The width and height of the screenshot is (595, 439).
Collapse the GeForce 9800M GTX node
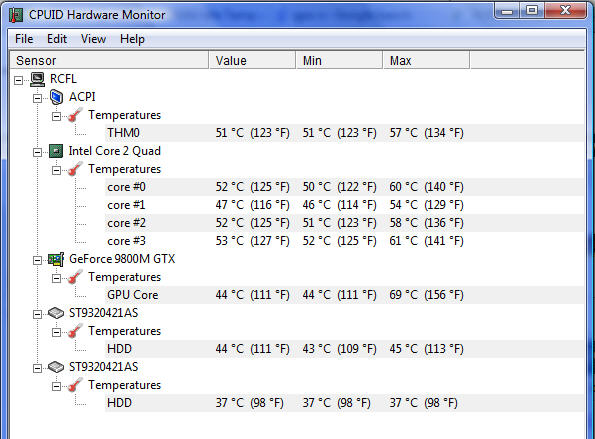(37, 260)
